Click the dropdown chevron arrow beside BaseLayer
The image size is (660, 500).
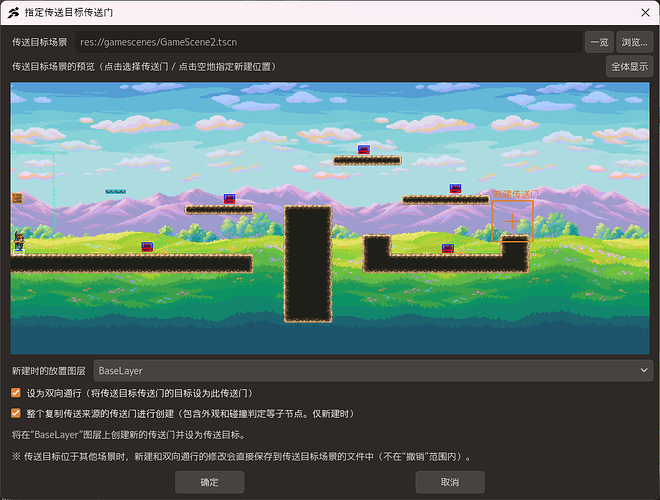(x=644, y=370)
